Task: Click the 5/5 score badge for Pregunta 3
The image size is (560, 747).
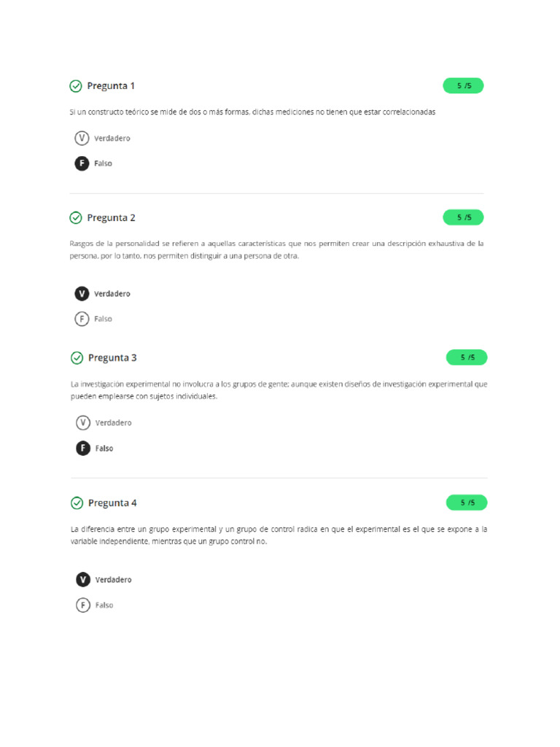Action: (467, 357)
